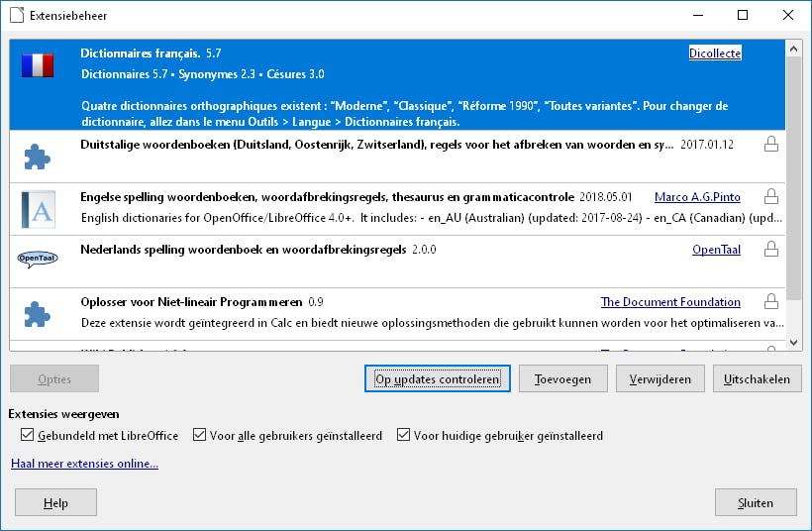Viewport: 812px width, 531px height.
Task: Click the Deze extensie wordt geïntegreerd description
Action: click(433, 323)
